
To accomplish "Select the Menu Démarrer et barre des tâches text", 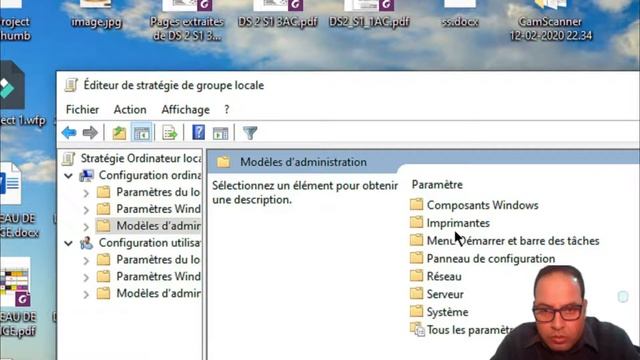I will point(513,240).
